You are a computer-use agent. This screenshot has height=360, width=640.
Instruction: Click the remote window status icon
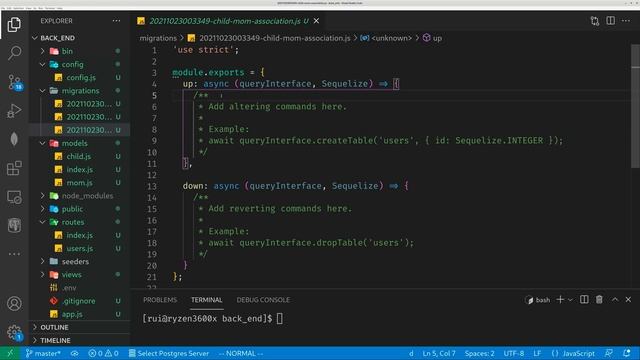10,353
